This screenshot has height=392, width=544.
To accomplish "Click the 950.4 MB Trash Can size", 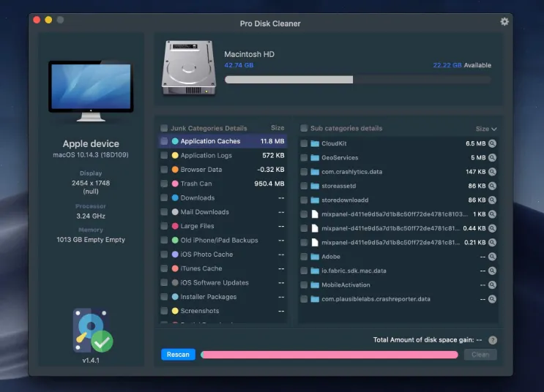I will pyautogui.click(x=269, y=184).
